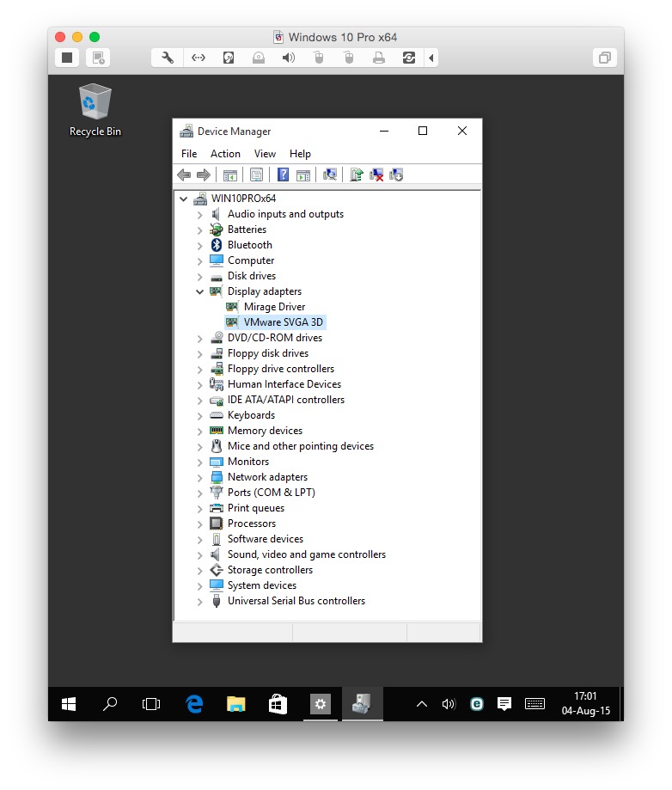This screenshot has height=790, width=672.
Task: Click the Uninstall device red X icon
Action: click(x=376, y=175)
